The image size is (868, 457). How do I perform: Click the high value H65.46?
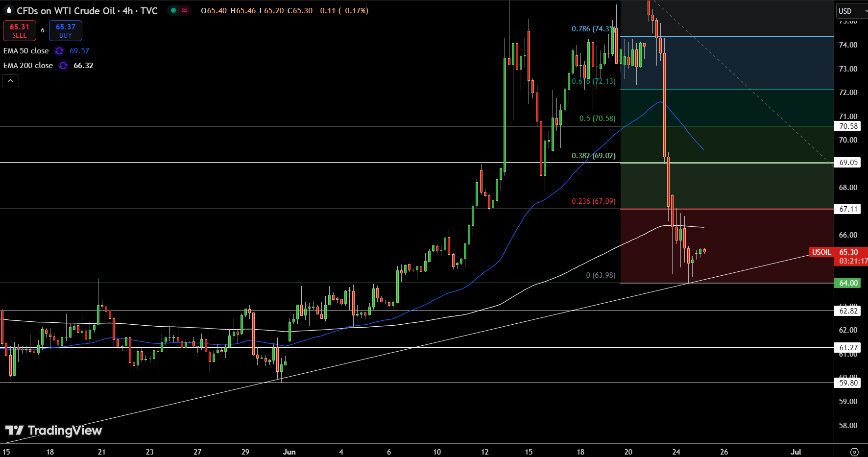coord(243,11)
